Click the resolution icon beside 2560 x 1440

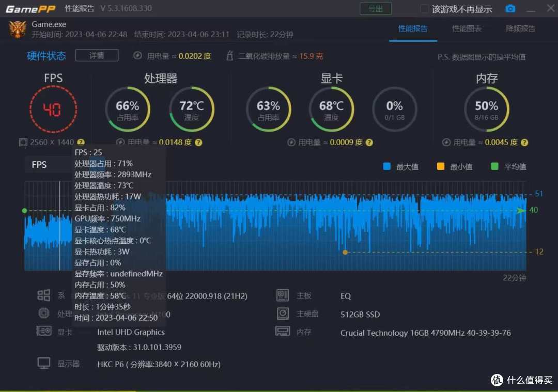(23, 142)
